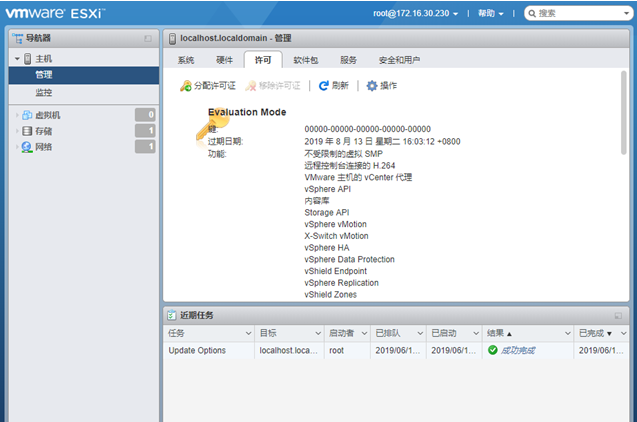Click the vSphere Data Protection feature text
This screenshot has height=422, width=637.
click(349, 259)
